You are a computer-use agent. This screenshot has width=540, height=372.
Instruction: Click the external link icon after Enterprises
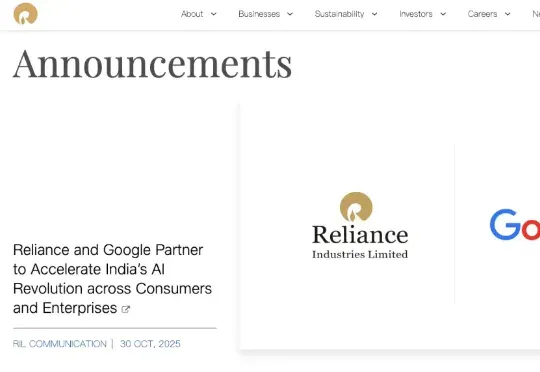coord(126,309)
